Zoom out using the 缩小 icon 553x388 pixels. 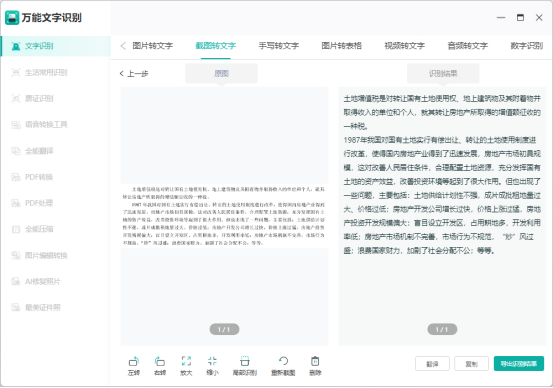click(212, 366)
